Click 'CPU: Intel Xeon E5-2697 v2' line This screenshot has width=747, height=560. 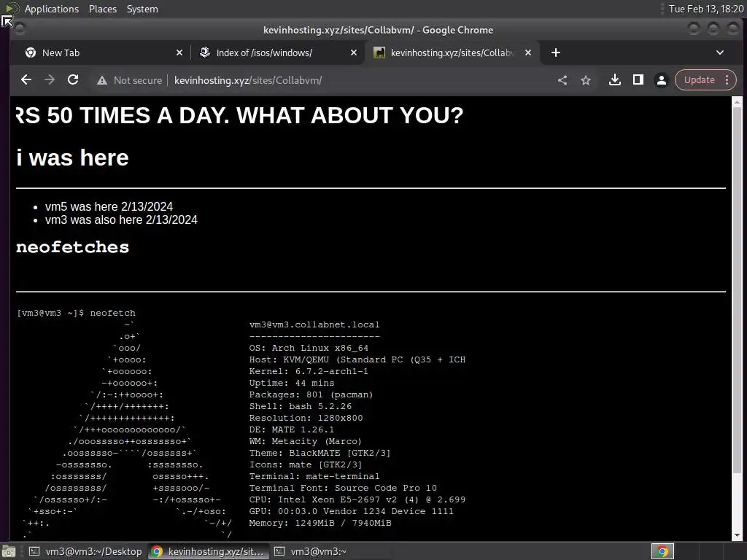point(357,499)
